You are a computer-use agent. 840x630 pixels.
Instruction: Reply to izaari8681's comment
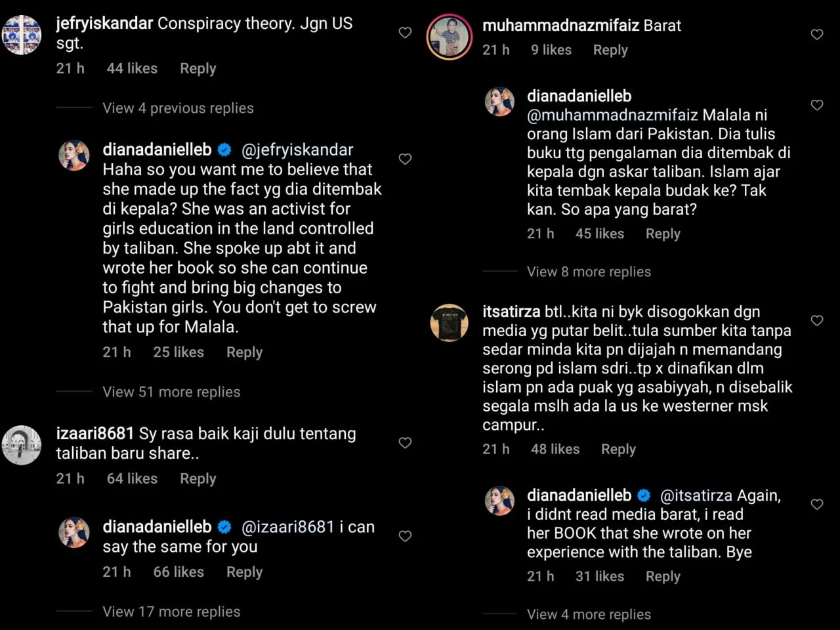[198, 478]
